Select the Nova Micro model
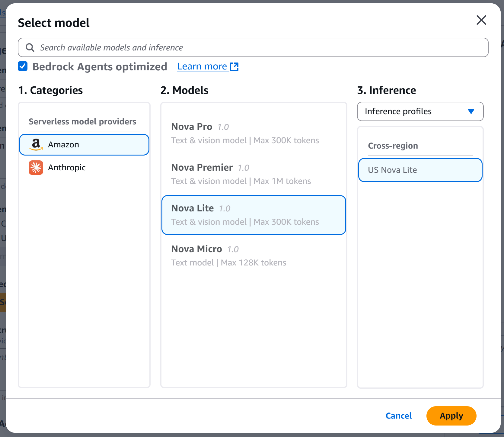The image size is (504, 437). [x=254, y=255]
